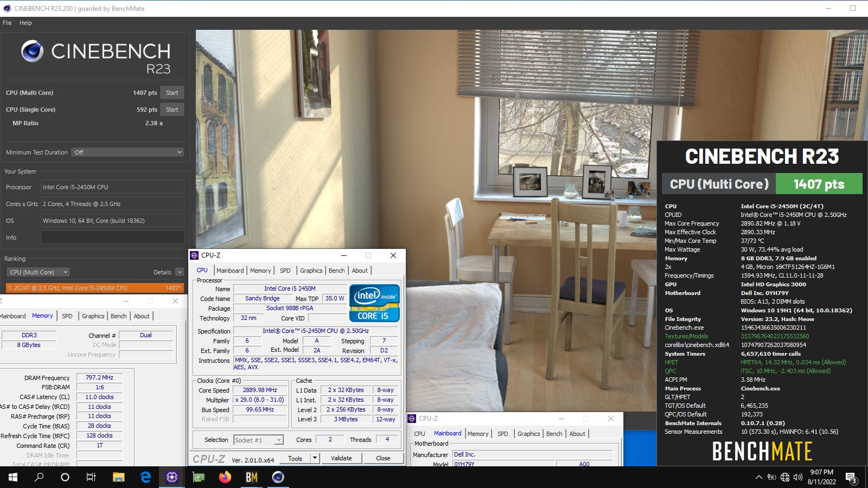Image resolution: width=868 pixels, height=488 pixels.
Task: Open volume control in system tray
Action: click(797, 477)
